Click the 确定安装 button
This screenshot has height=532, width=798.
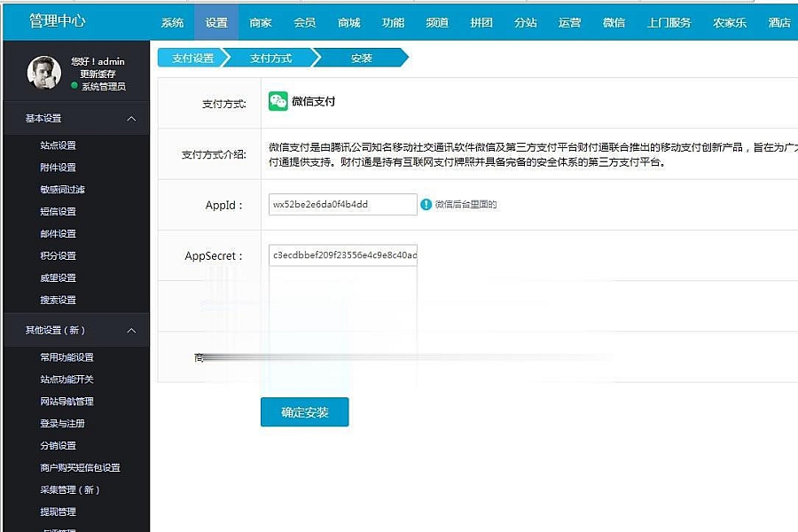[304, 411]
